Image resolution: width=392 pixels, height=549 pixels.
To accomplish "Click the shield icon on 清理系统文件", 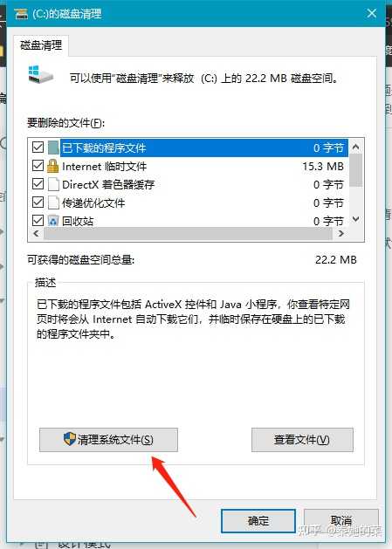I will (x=69, y=439).
